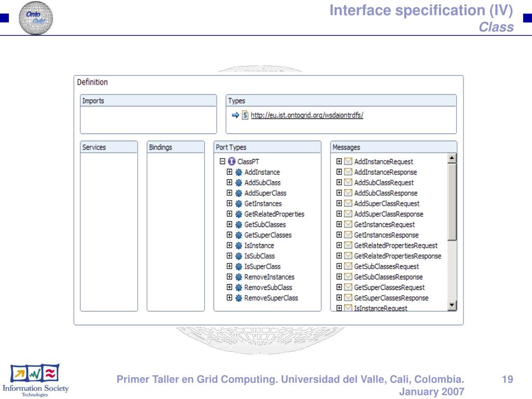This screenshot has width=532, height=399.
Task: Select the IsSuperClass operation gear icon
Action: (x=239, y=267)
